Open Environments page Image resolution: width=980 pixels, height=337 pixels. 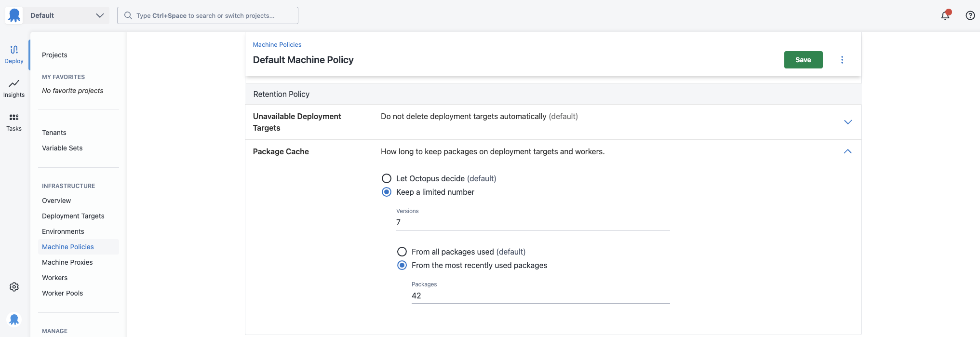63,231
